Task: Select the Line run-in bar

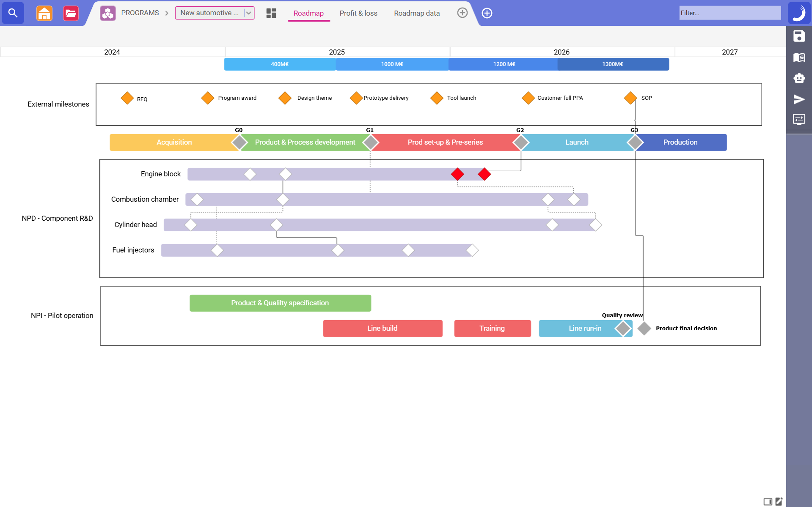Action: point(586,329)
